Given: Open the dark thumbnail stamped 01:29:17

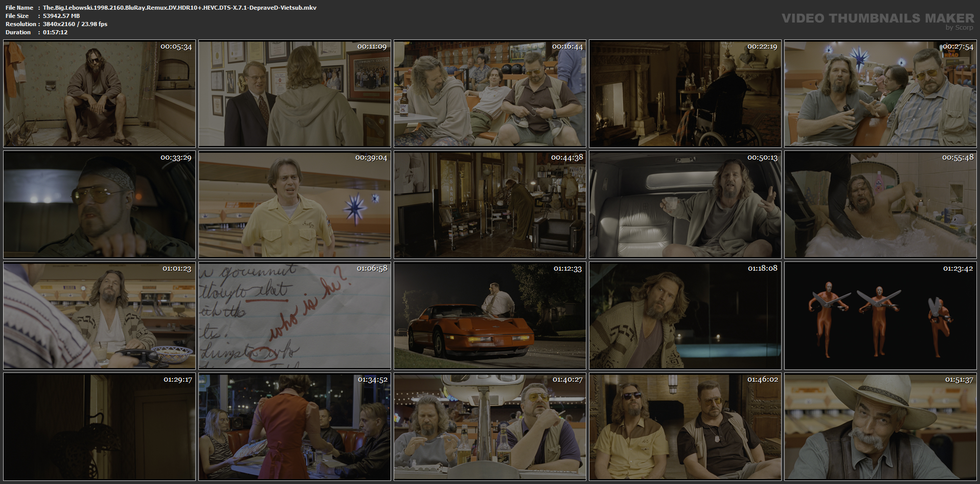Looking at the screenshot, I should click(x=99, y=427).
